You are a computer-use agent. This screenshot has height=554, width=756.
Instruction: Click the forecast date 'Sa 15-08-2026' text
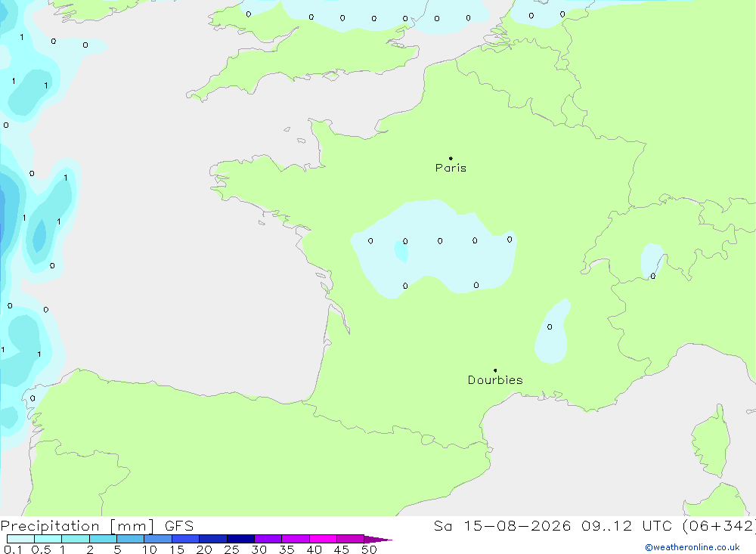pos(503,526)
